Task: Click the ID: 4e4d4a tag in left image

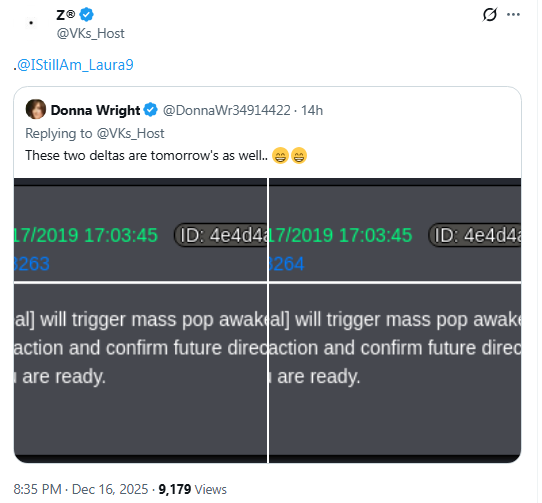Action: pyautogui.click(x=221, y=235)
